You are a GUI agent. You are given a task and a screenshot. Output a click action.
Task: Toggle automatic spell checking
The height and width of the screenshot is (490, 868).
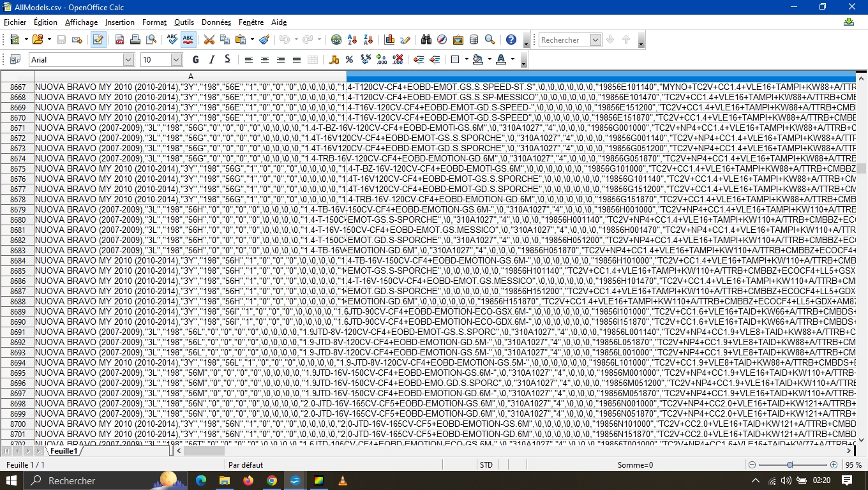pyautogui.click(x=188, y=40)
